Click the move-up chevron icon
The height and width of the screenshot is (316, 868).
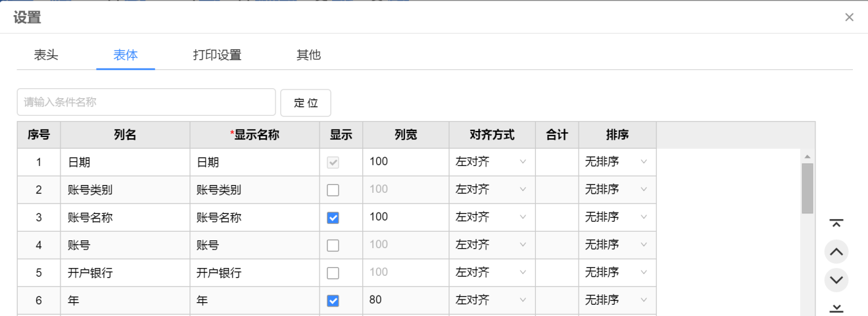tap(836, 251)
